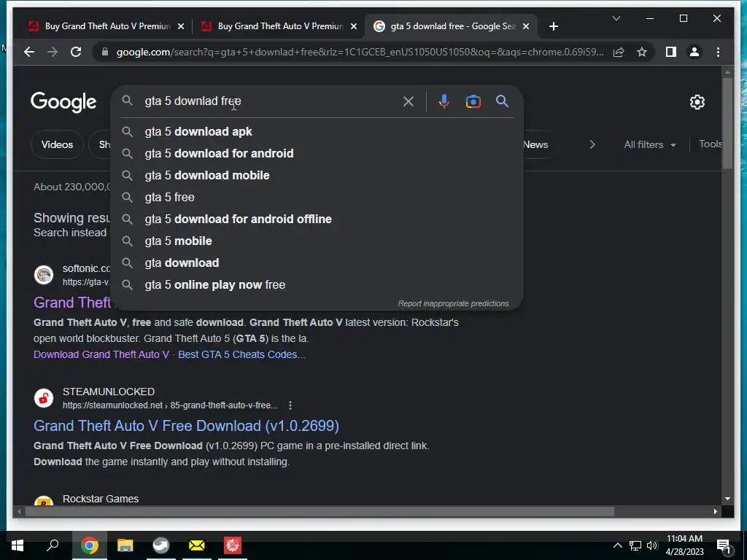Click the horizontal scrollbar thumb

320,512
